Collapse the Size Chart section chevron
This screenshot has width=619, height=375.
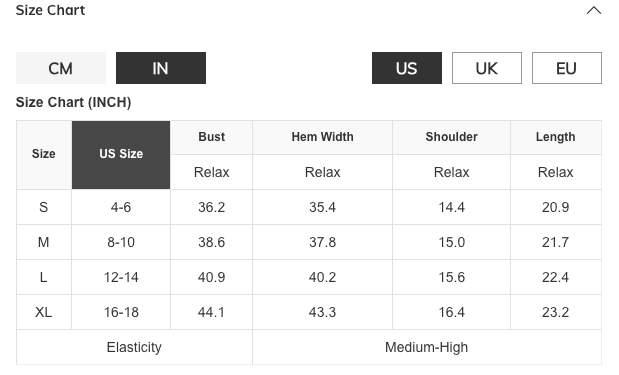pos(593,11)
